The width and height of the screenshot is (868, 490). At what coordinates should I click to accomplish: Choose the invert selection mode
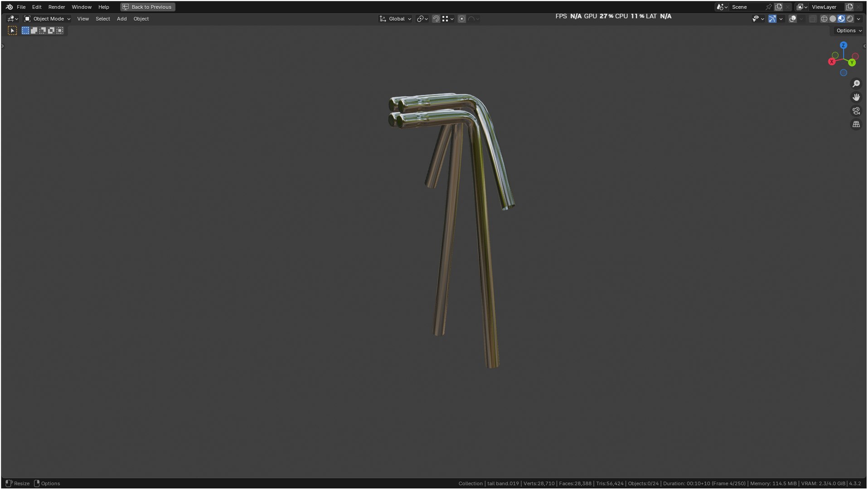point(51,30)
